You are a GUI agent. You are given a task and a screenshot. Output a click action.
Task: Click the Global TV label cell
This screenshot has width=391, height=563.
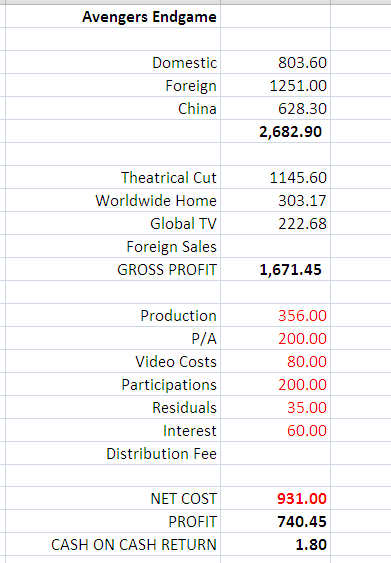pos(113,223)
